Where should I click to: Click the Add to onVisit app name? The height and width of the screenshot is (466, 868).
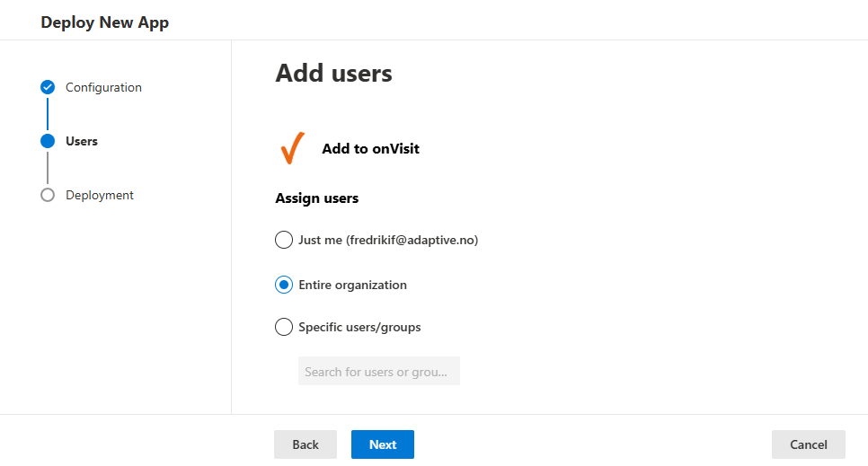371,148
